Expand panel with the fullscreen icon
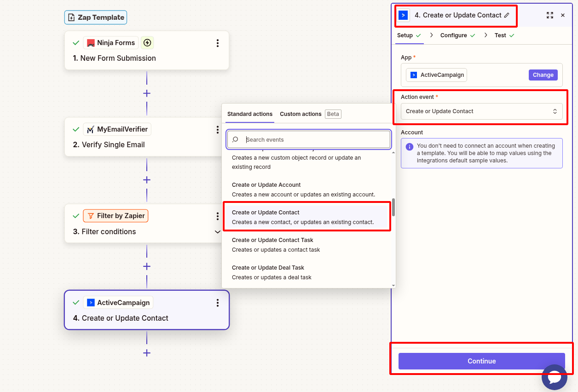Image resolution: width=578 pixels, height=392 pixels. point(550,15)
